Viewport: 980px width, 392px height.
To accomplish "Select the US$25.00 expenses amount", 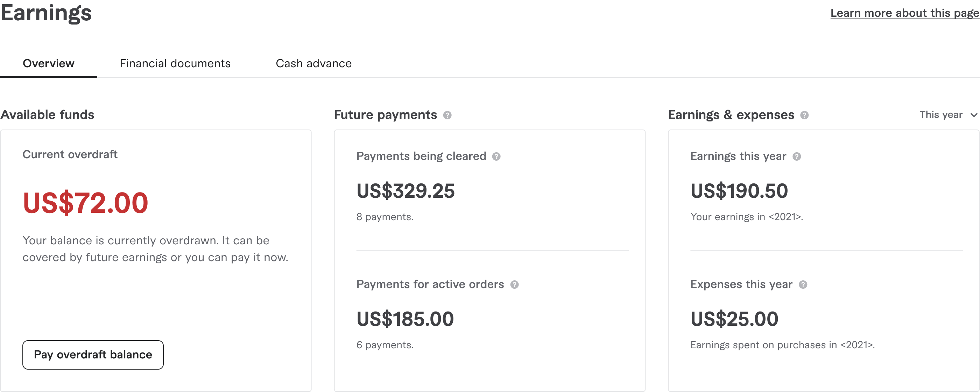I will click(734, 319).
